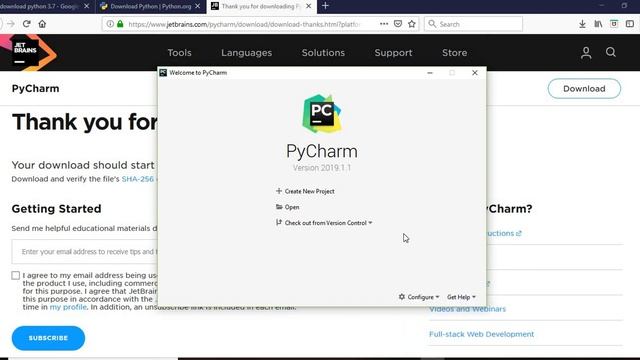Click Create New Project
Viewport: 640px width, 360px height.
point(305,191)
